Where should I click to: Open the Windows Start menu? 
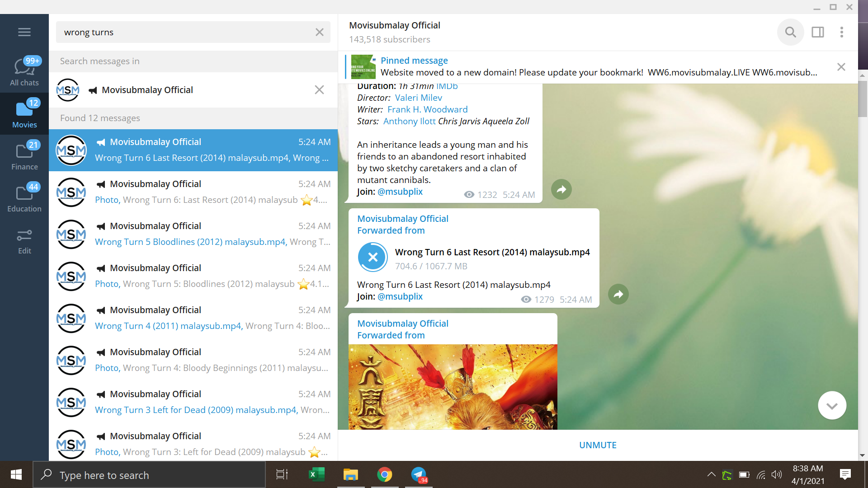click(16, 474)
